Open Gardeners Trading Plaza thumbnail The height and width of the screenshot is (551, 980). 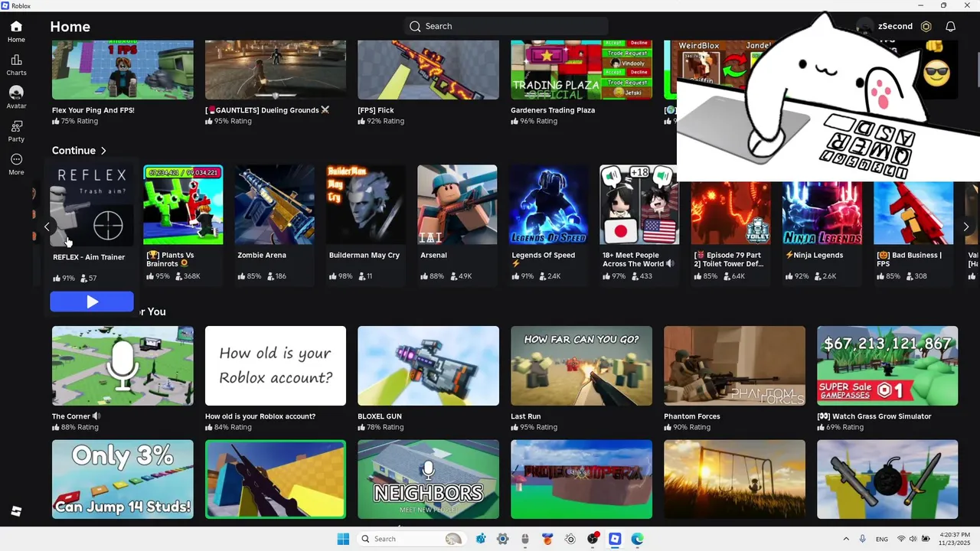pyautogui.click(x=581, y=70)
